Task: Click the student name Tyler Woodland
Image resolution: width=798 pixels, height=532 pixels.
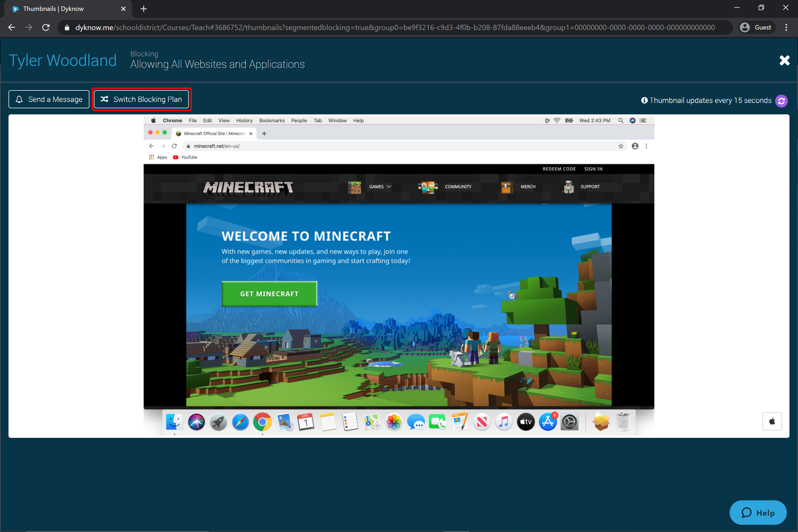Action: click(62, 61)
